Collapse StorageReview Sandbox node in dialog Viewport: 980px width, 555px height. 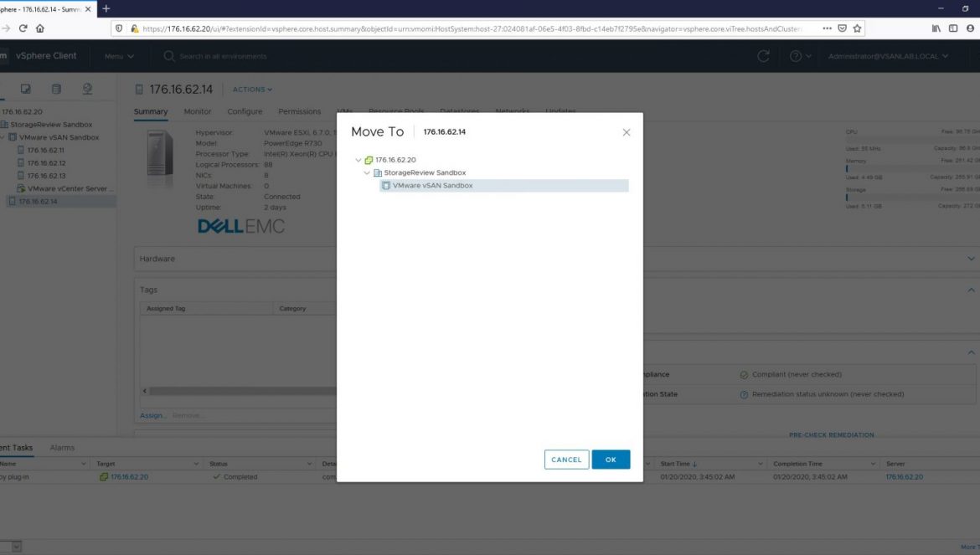367,173
